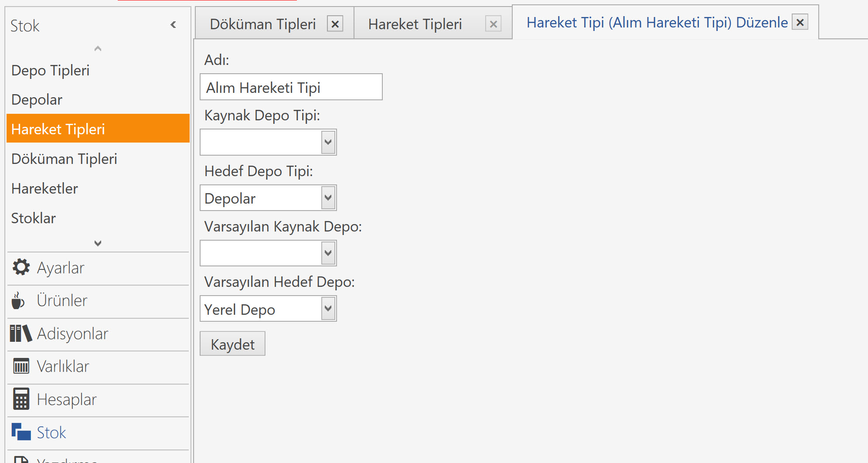Open Hesaplar via the calculator icon
This screenshot has width=868, height=463.
pyautogui.click(x=21, y=399)
